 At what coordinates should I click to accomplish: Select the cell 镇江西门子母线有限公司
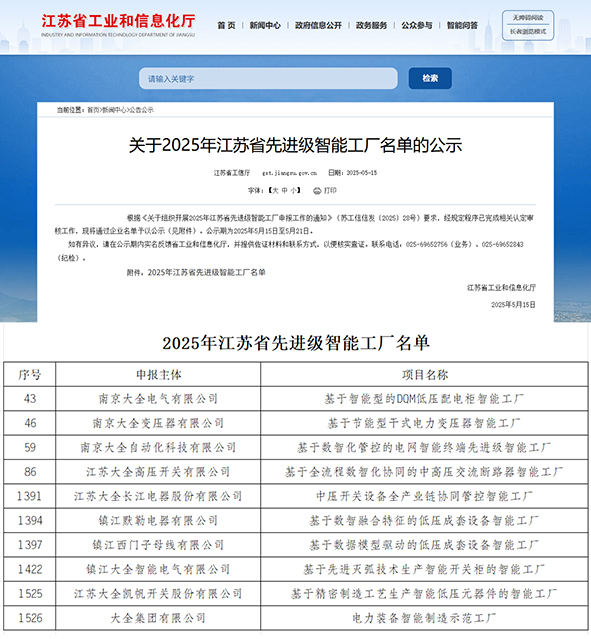159,545
